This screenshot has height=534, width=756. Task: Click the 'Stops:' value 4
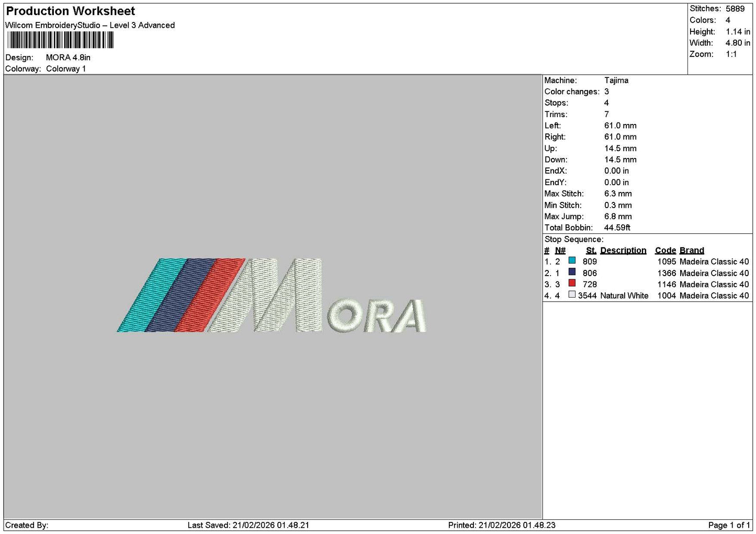point(606,103)
